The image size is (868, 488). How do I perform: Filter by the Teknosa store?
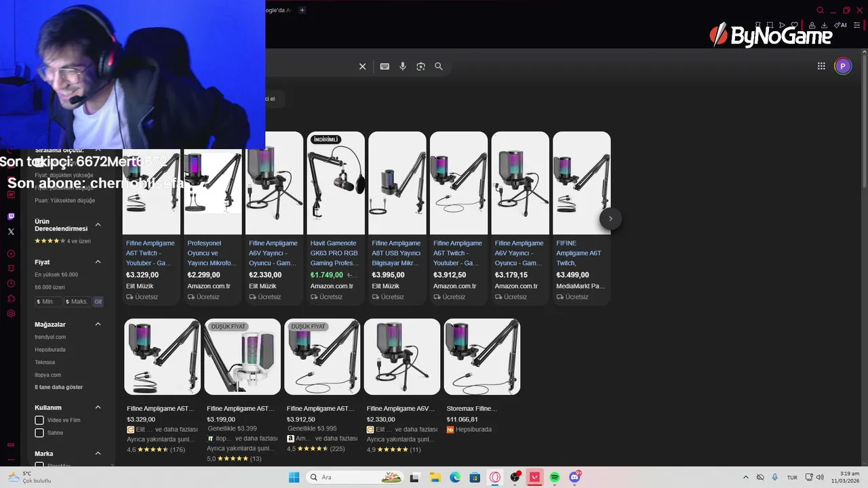point(45,362)
